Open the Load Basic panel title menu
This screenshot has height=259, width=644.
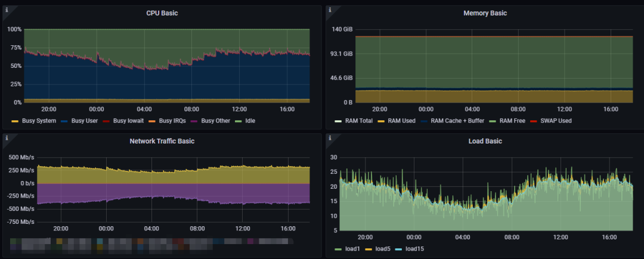point(485,141)
